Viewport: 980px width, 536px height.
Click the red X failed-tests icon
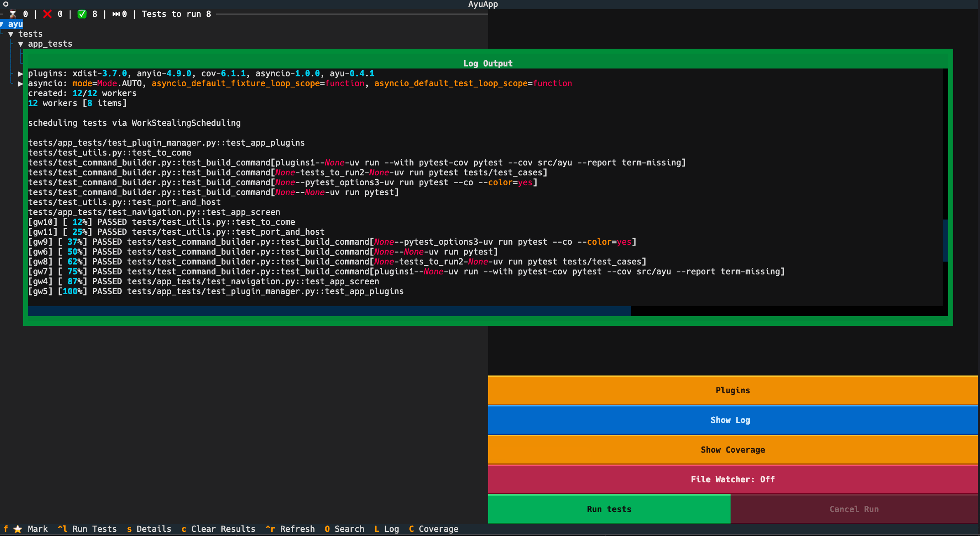[x=47, y=14]
